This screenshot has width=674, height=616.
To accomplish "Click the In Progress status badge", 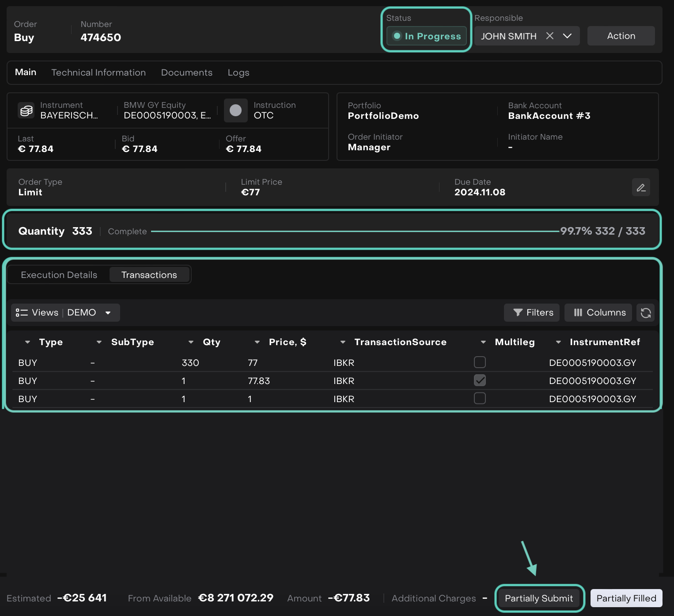I will (x=427, y=36).
